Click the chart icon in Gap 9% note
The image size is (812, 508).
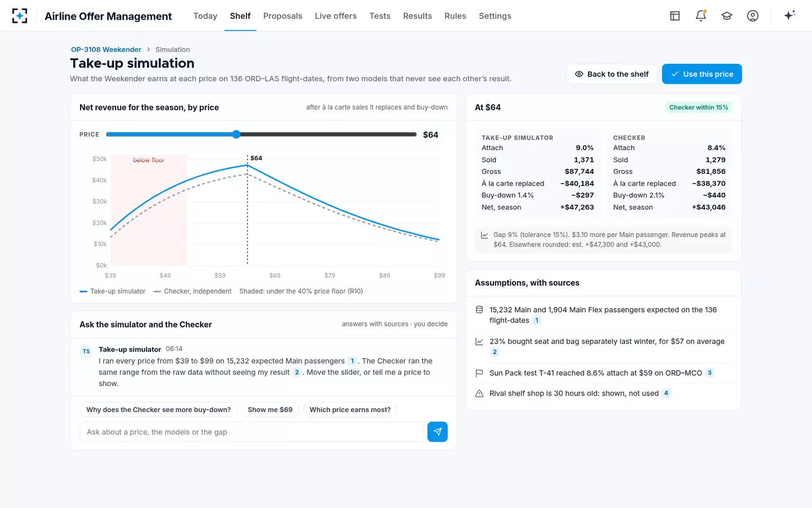(484, 235)
